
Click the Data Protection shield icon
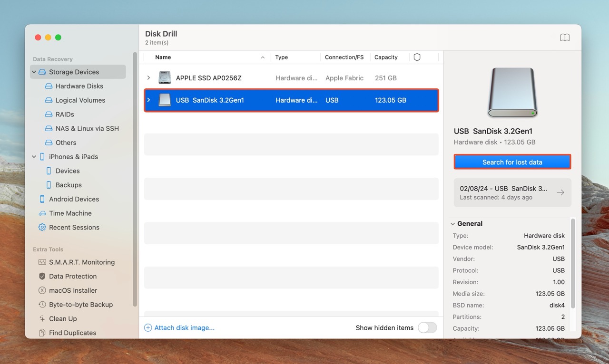[x=42, y=276]
